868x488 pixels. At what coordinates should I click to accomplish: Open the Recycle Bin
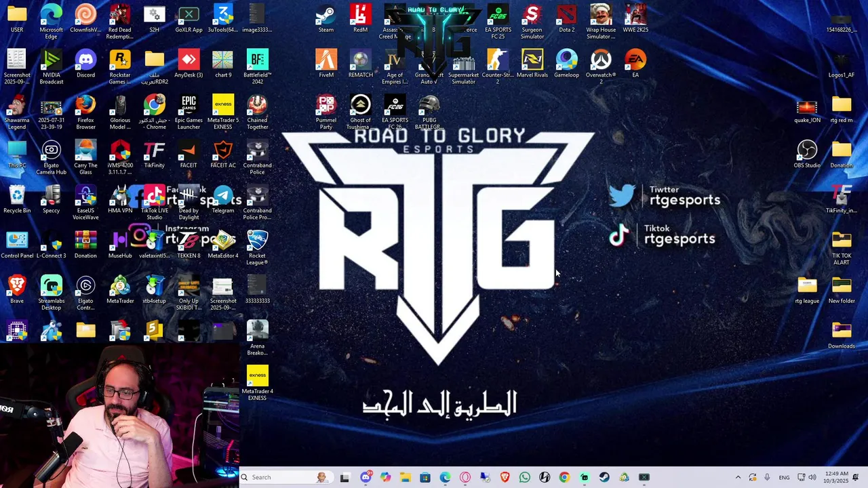tap(17, 199)
